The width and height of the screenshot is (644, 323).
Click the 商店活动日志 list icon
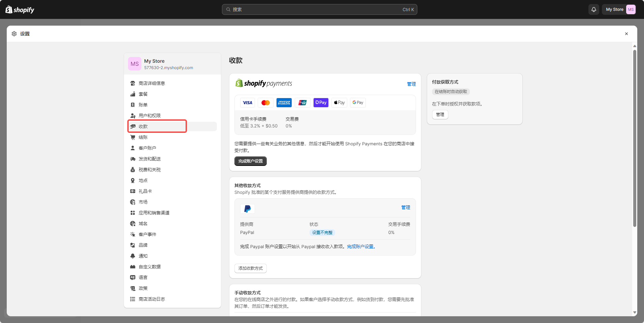[x=133, y=299]
